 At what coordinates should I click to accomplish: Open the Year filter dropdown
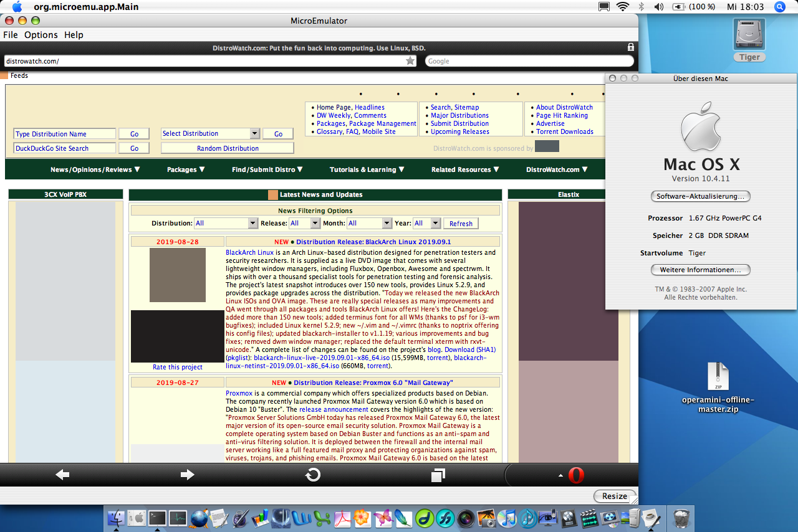426,223
